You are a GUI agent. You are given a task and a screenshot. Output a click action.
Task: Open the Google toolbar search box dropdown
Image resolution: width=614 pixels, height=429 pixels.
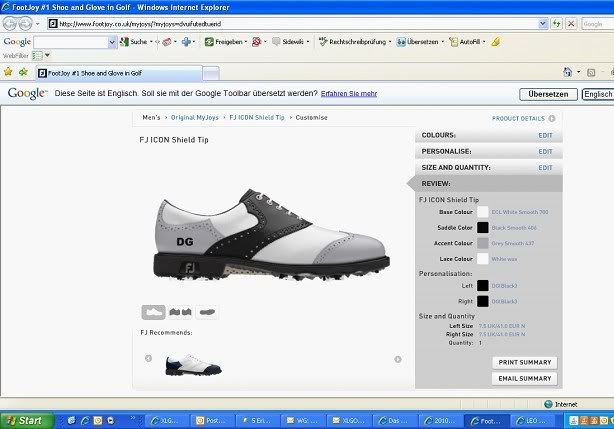pos(112,42)
